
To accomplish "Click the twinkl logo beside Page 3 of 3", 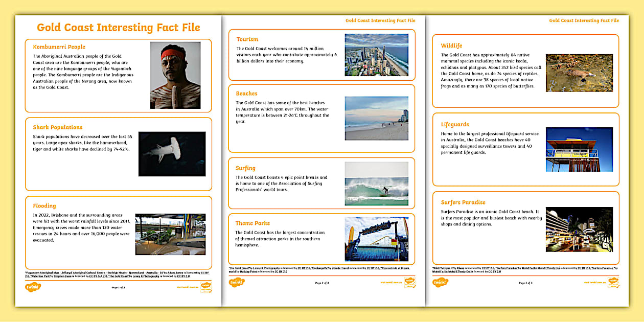I will point(441,282).
